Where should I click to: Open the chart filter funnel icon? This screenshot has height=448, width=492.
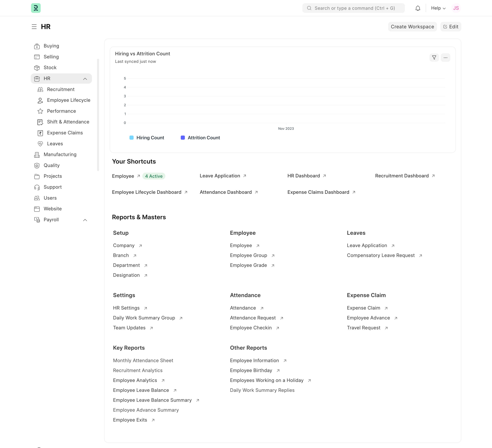pyautogui.click(x=434, y=58)
